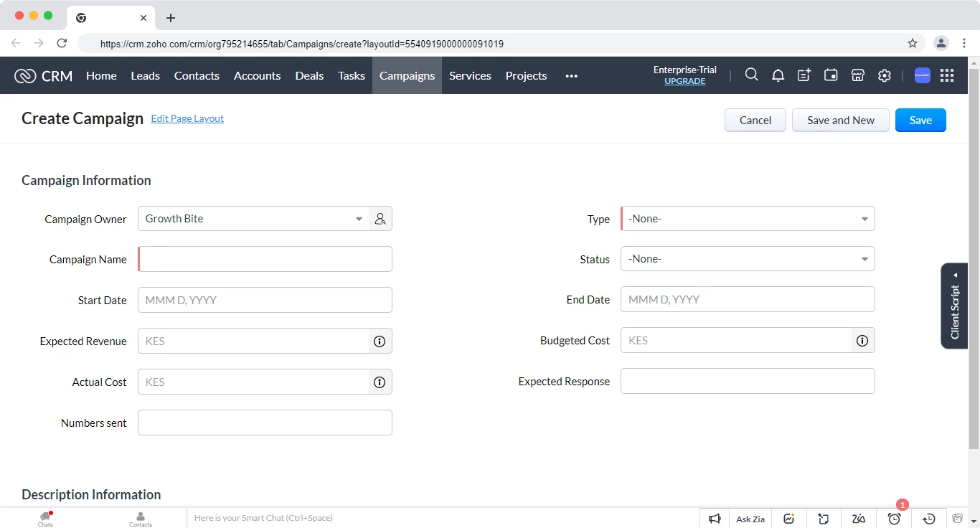Bookmark this page with star icon
Viewport: 980px width, 528px height.
(913, 43)
